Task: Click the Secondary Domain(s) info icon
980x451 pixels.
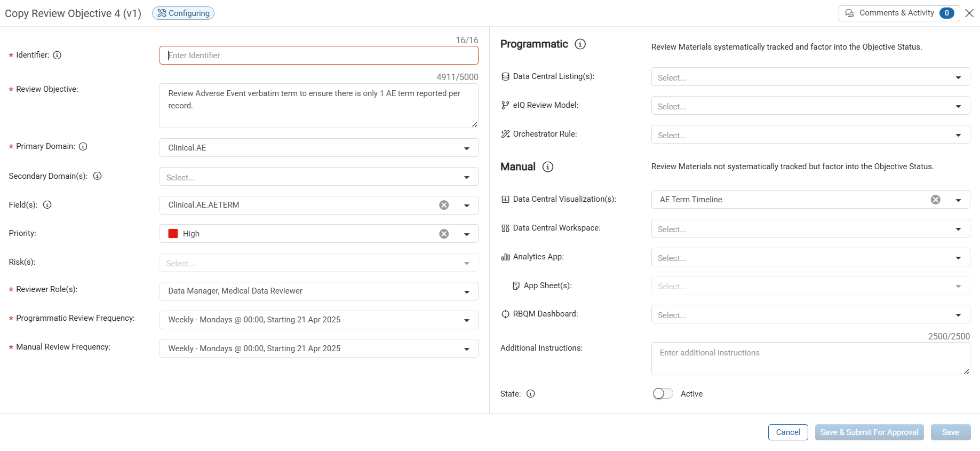Action: point(98,176)
